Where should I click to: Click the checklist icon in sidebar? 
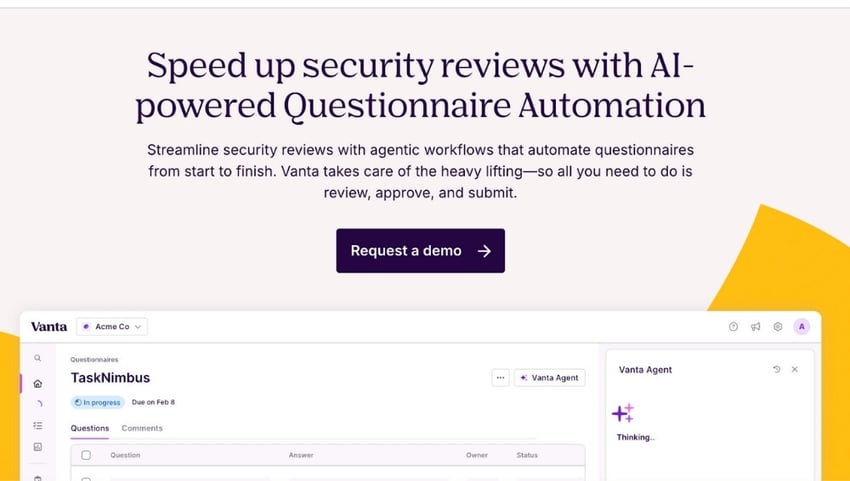click(37, 425)
